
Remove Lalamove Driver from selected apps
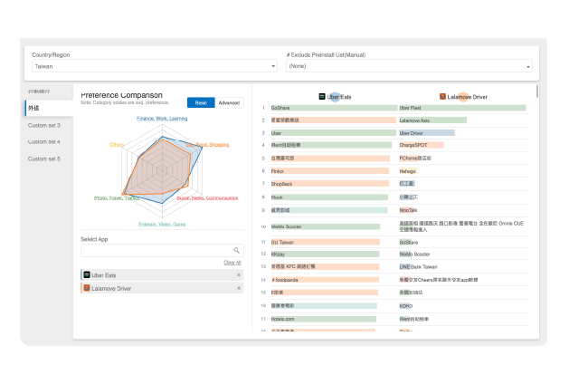(239, 288)
